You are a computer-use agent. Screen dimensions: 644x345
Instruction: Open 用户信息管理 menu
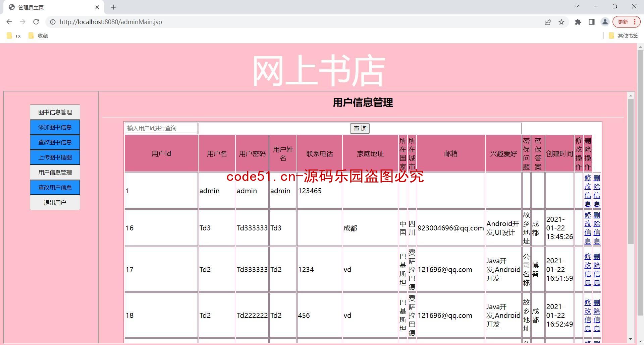click(55, 172)
